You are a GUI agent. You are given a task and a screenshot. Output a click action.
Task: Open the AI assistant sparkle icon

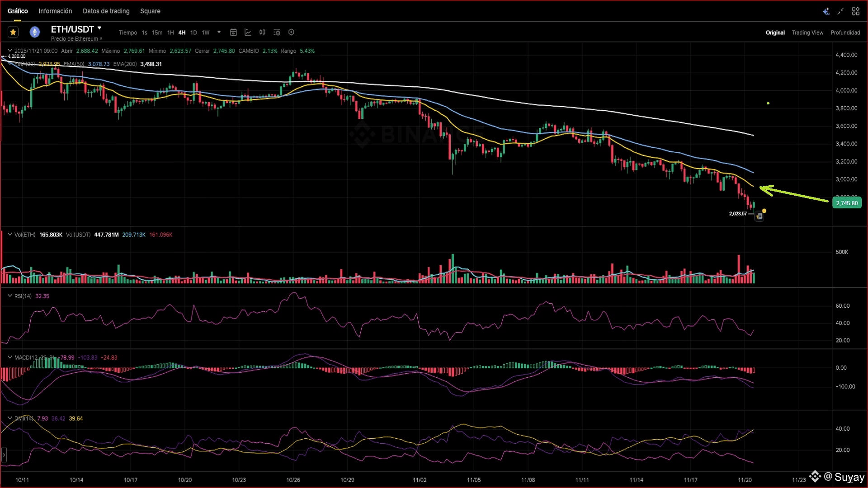click(x=826, y=11)
